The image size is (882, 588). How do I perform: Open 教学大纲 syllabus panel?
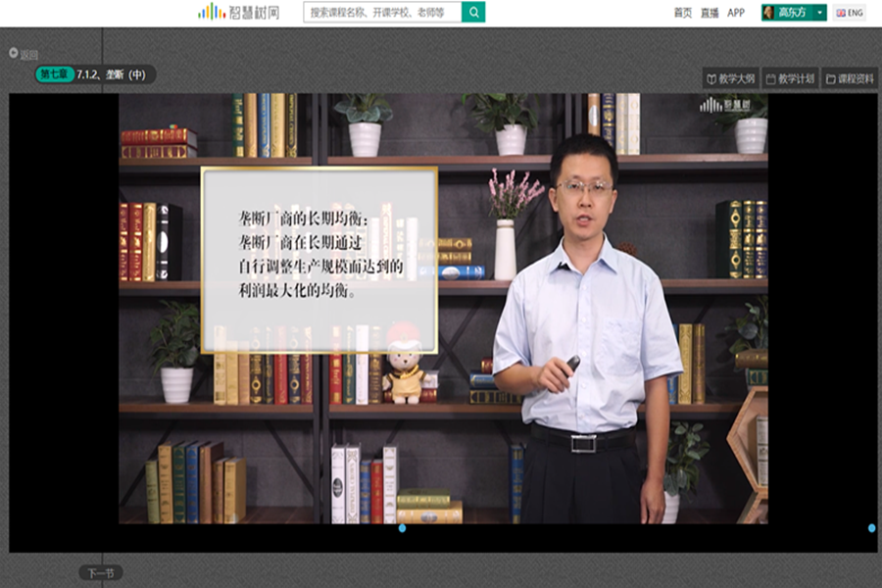click(731, 78)
